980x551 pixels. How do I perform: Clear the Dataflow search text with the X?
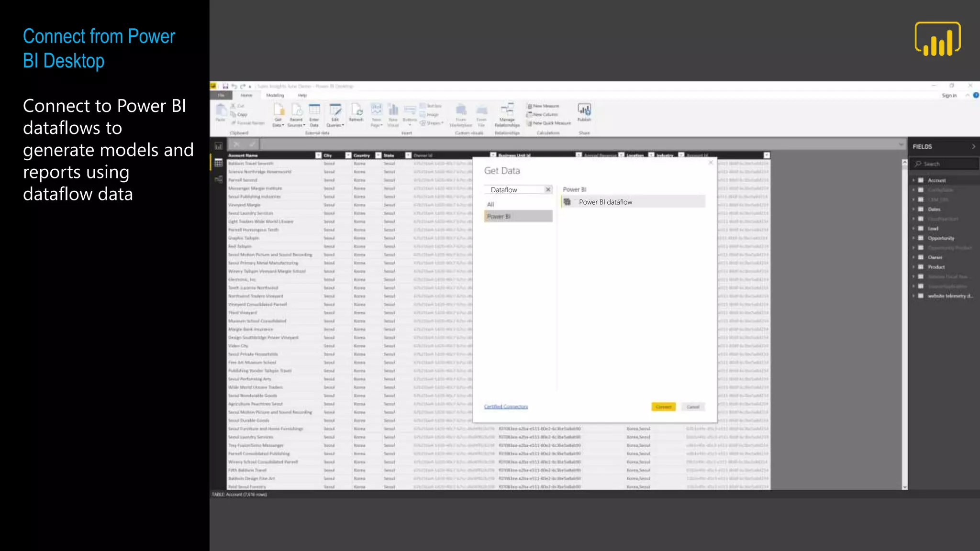548,190
